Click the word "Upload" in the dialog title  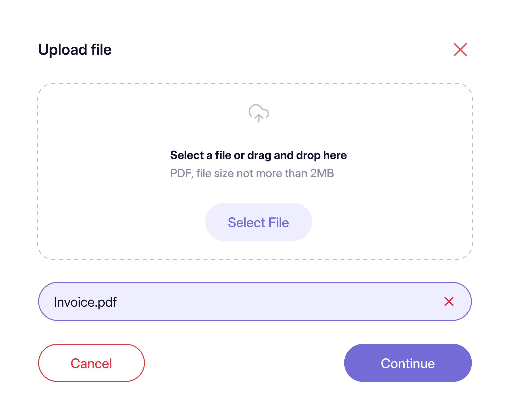[62, 50]
